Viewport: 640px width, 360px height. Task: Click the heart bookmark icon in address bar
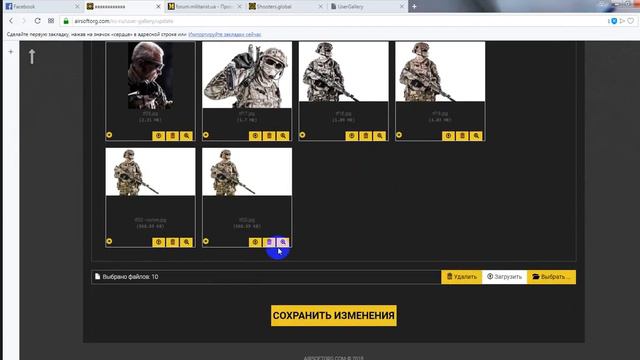(631, 21)
